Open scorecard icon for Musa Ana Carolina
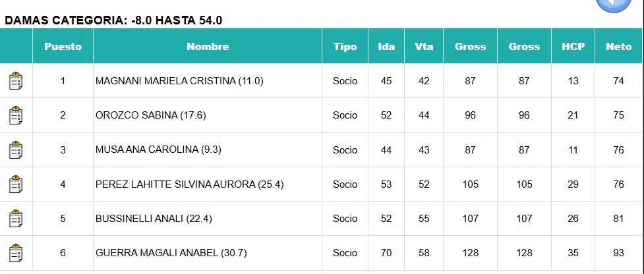This screenshot has width=644, height=274. pyautogui.click(x=16, y=150)
